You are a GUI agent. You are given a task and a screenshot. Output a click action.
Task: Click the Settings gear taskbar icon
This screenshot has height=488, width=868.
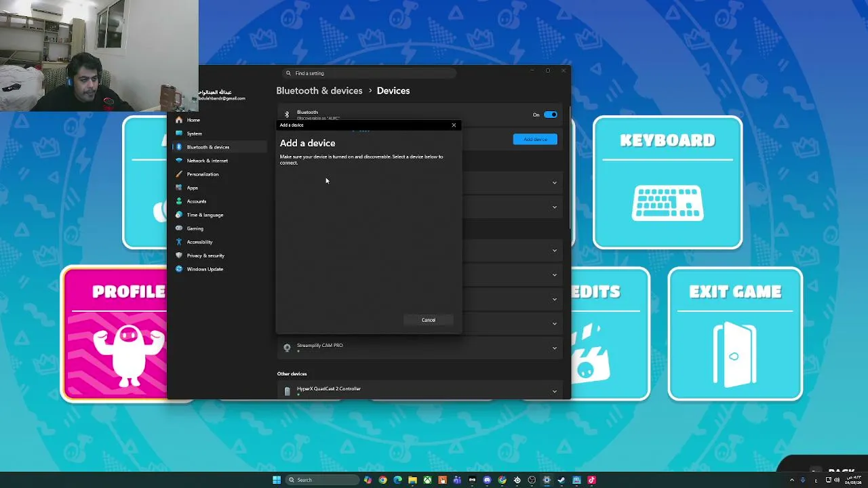pyautogui.click(x=547, y=480)
